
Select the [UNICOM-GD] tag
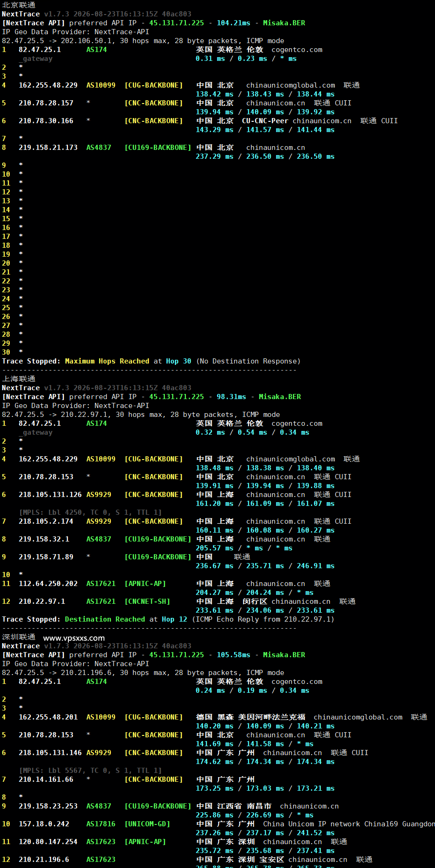click(x=147, y=824)
